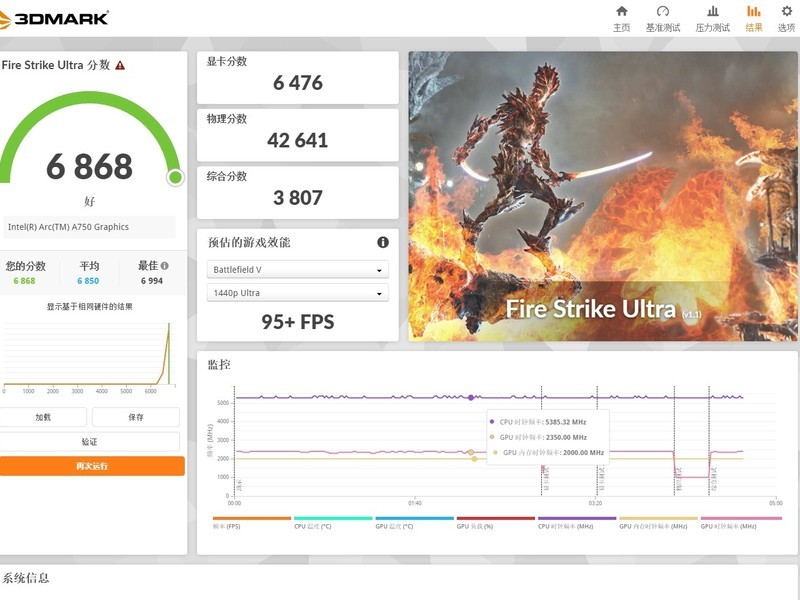Click the 最佳 6 994 value
Screen dimensions: 800x600
point(152,281)
